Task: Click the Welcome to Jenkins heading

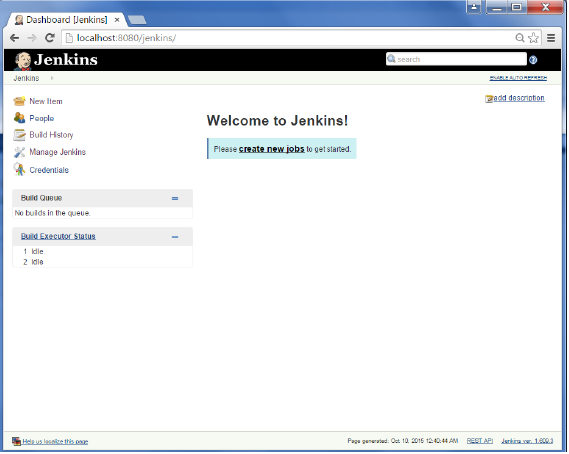Action: point(277,120)
